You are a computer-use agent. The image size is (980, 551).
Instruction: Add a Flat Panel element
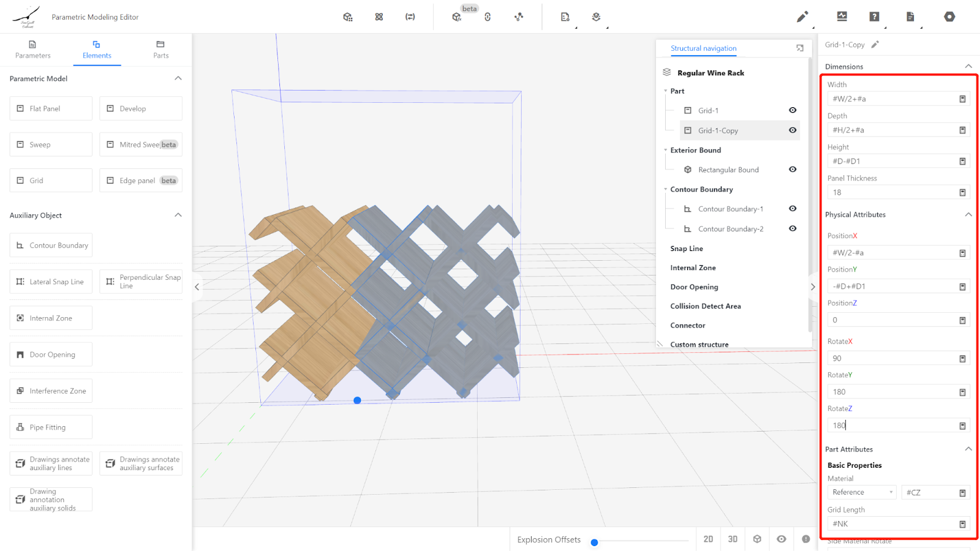pos(51,108)
